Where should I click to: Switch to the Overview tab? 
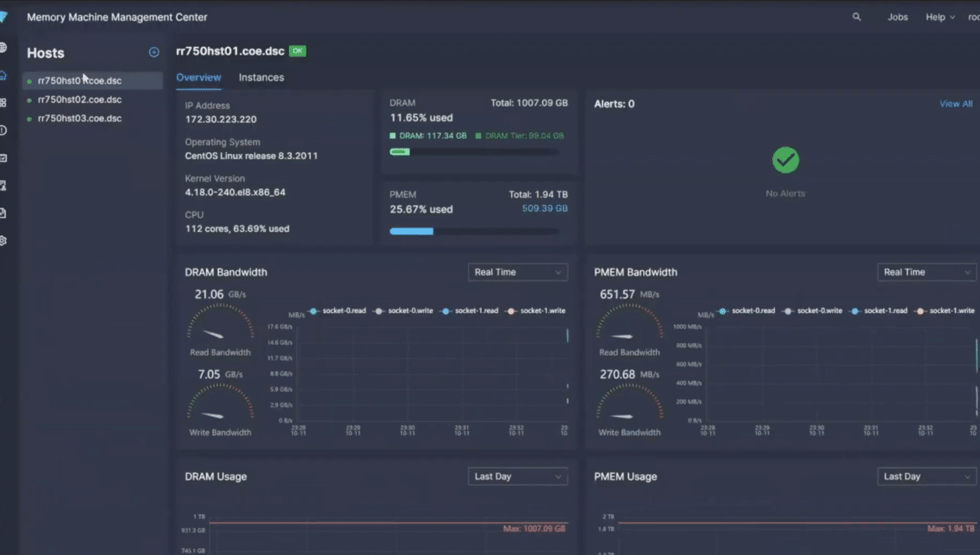[199, 77]
